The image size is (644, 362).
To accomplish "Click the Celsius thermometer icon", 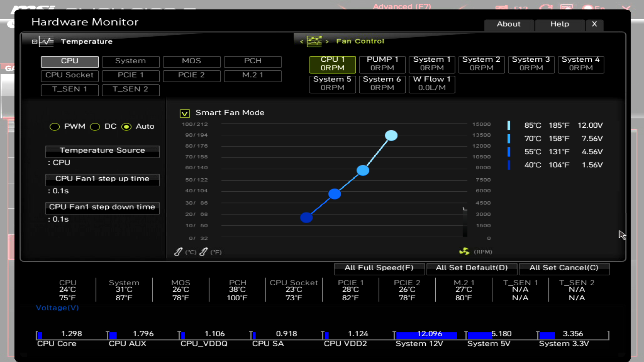I will 178,252.
